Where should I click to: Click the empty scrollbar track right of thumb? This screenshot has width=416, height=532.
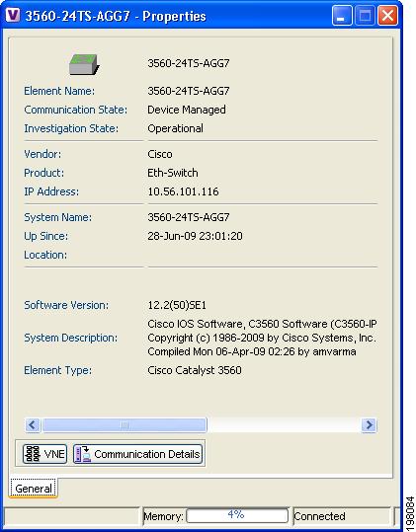coord(284,424)
